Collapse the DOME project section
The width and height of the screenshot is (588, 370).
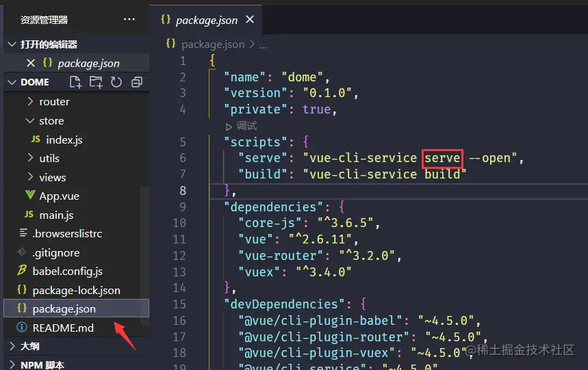(12, 82)
